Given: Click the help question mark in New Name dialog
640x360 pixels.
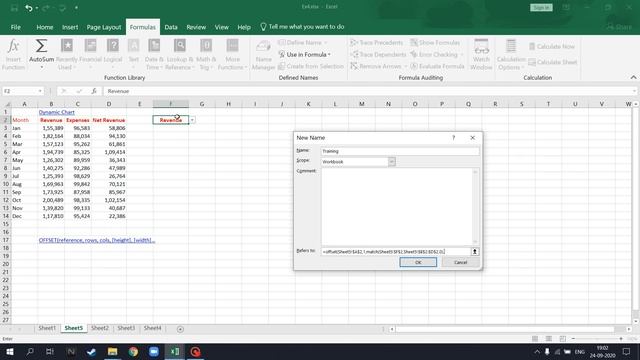Looking at the screenshot, I should (453, 138).
